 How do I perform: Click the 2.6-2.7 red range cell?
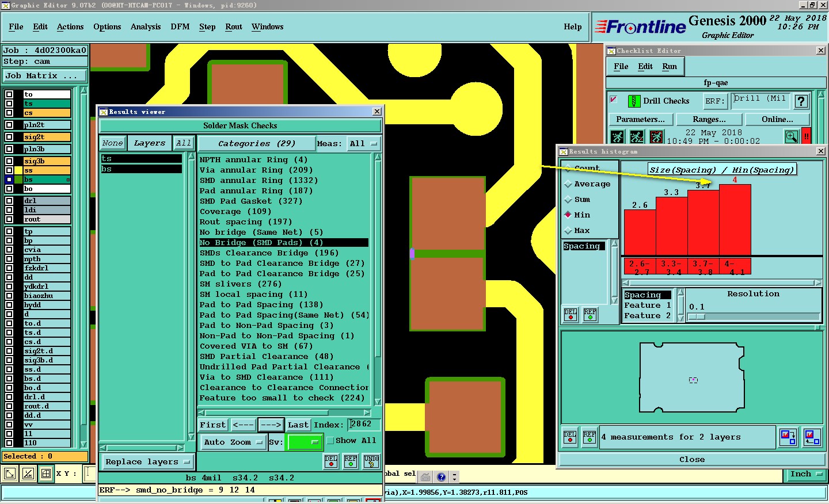640,267
